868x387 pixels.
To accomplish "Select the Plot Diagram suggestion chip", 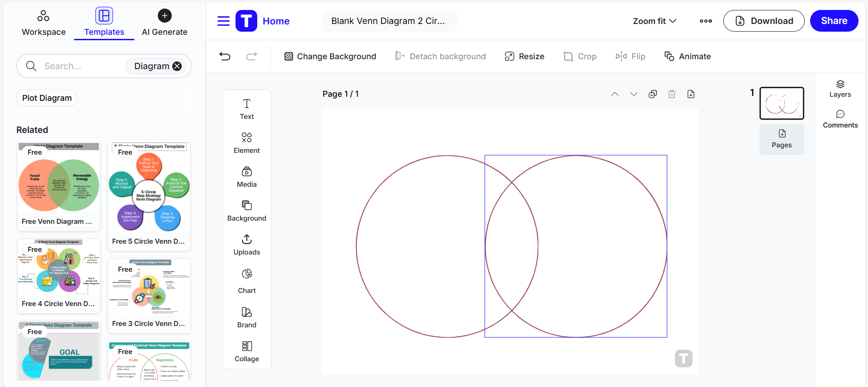I will (x=47, y=98).
